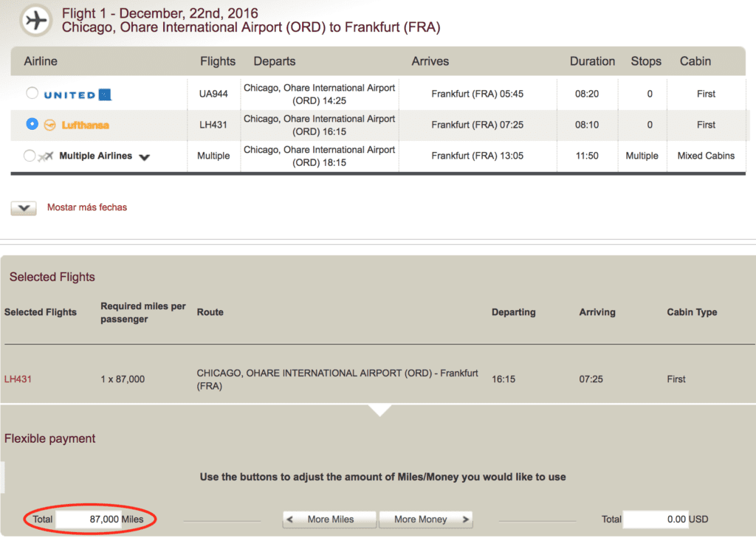
Task: Click the airplane icon beside Flight 1
Action: (x=35, y=21)
